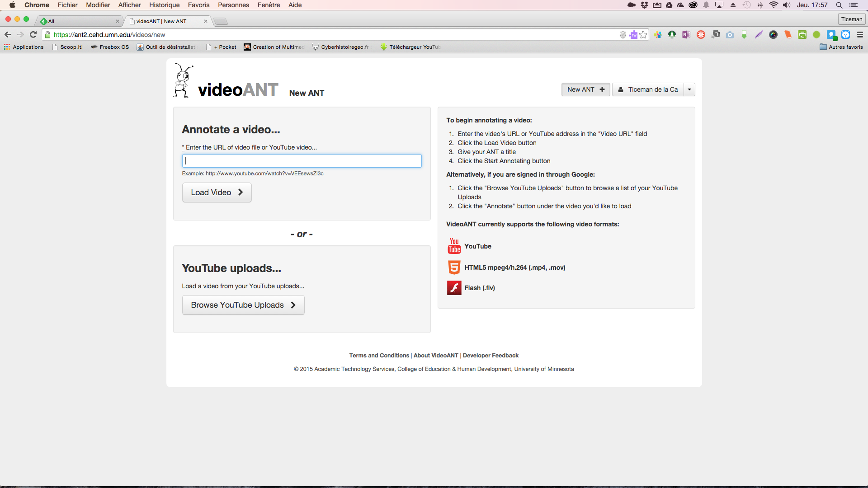Image resolution: width=868 pixels, height=488 pixels.
Task: Close the videoANT tab
Action: 206,21
